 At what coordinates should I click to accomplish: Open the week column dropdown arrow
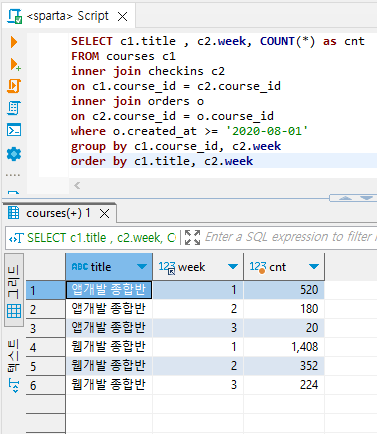click(233, 267)
